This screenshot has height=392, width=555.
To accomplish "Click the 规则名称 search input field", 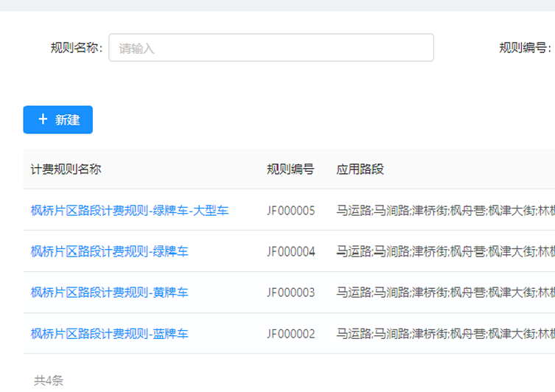I will click(x=270, y=48).
